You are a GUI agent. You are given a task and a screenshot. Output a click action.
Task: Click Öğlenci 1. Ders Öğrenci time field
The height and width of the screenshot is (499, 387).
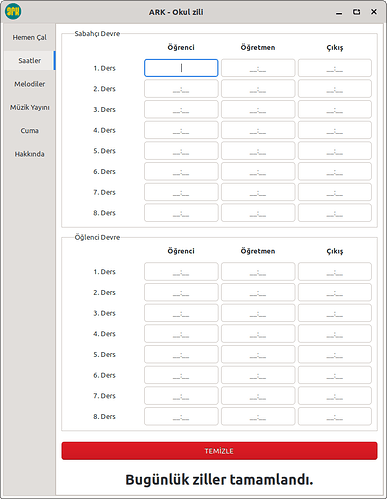pyautogui.click(x=181, y=272)
